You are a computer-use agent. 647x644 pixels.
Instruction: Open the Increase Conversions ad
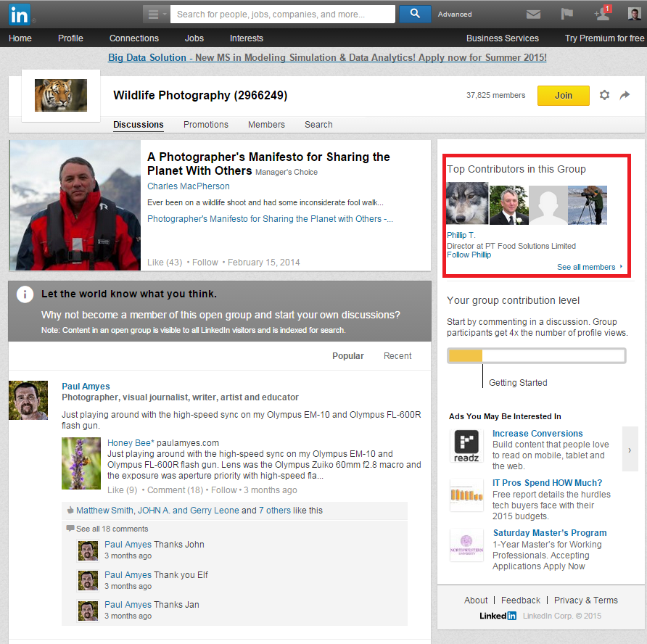pos(537,434)
